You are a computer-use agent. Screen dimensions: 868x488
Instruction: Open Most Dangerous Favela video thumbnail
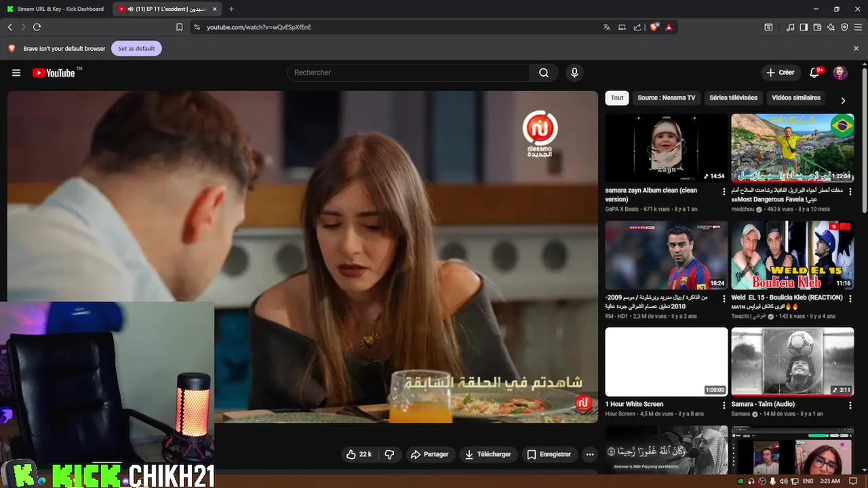pyautogui.click(x=792, y=148)
